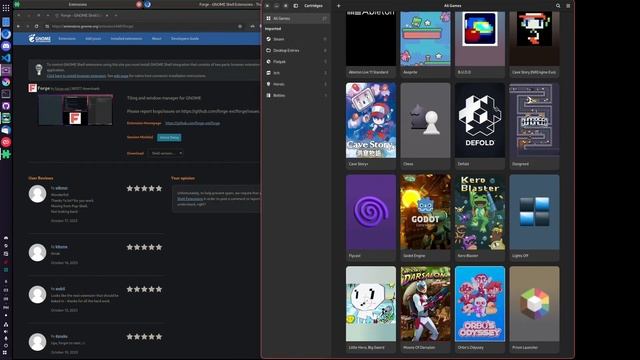The height and width of the screenshot is (360, 640).
Task: Launch Visual Studio Code from the dock
Action: coord(6,58)
